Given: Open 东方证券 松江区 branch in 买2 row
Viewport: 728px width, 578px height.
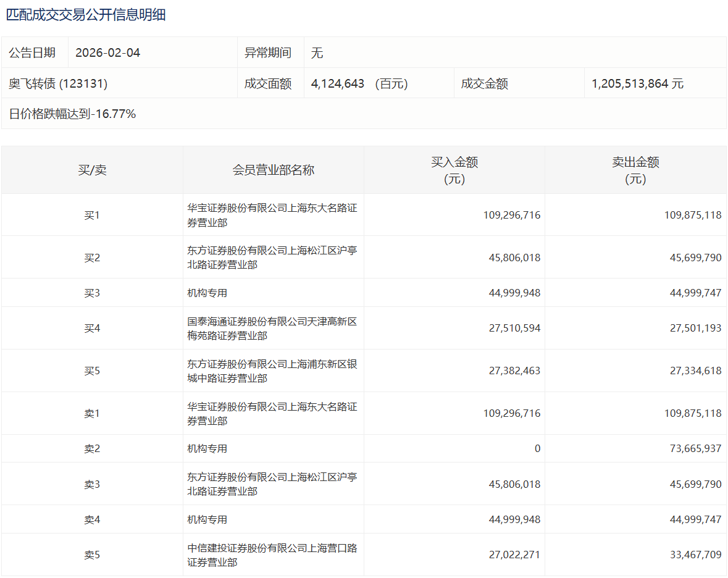Looking at the screenshot, I should (272, 258).
